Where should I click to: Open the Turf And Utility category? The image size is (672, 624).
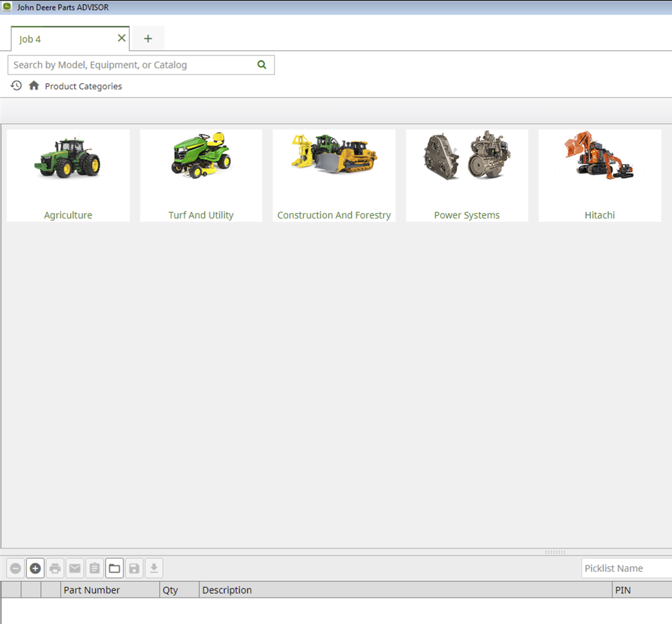(201, 176)
